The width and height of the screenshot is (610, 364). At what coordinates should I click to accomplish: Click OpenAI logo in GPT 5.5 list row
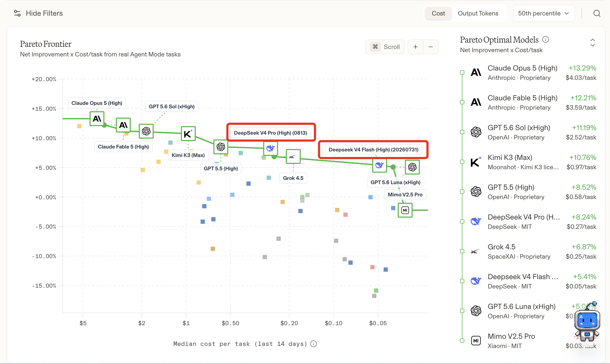click(476, 192)
